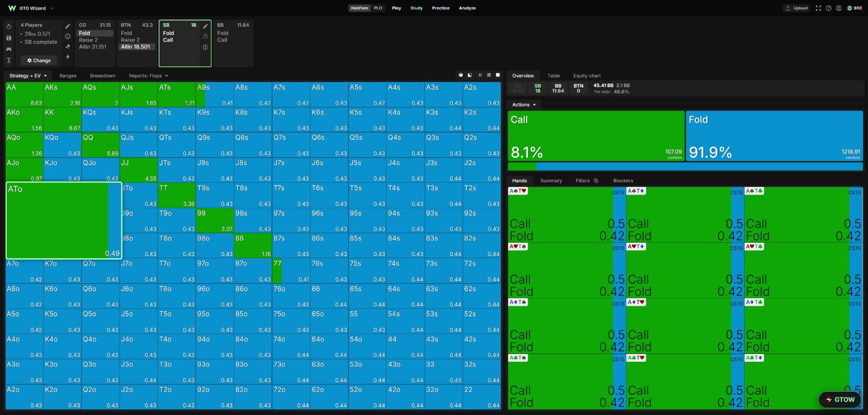Expand the Actions dropdown
Screen dimensions: 868x415
(524, 105)
